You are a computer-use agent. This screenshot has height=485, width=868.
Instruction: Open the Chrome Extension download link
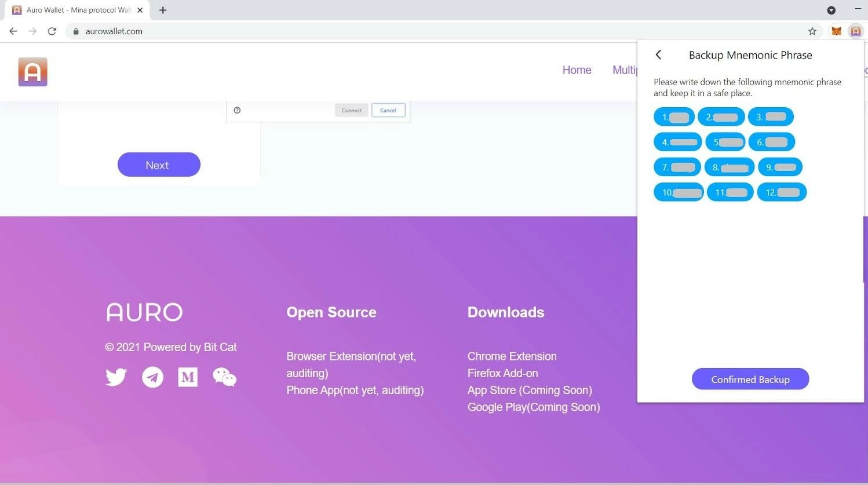[512, 356]
